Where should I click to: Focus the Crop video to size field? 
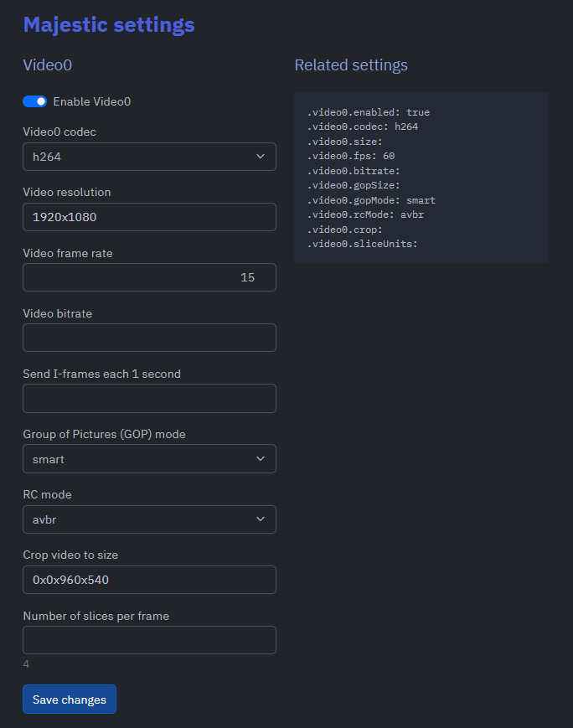click(149, 580)
